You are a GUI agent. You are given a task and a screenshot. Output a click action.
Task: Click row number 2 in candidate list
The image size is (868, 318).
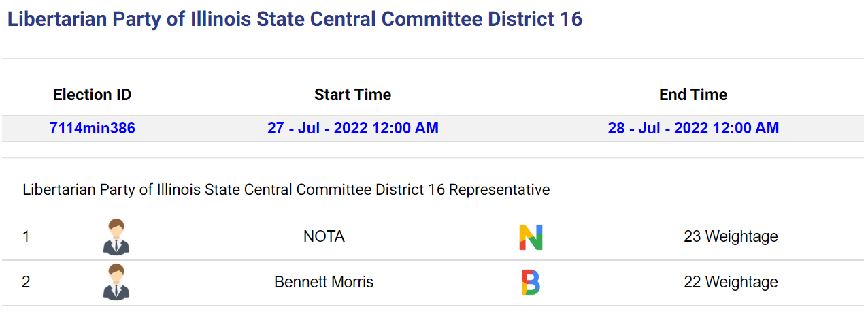(x=26, y=282)
